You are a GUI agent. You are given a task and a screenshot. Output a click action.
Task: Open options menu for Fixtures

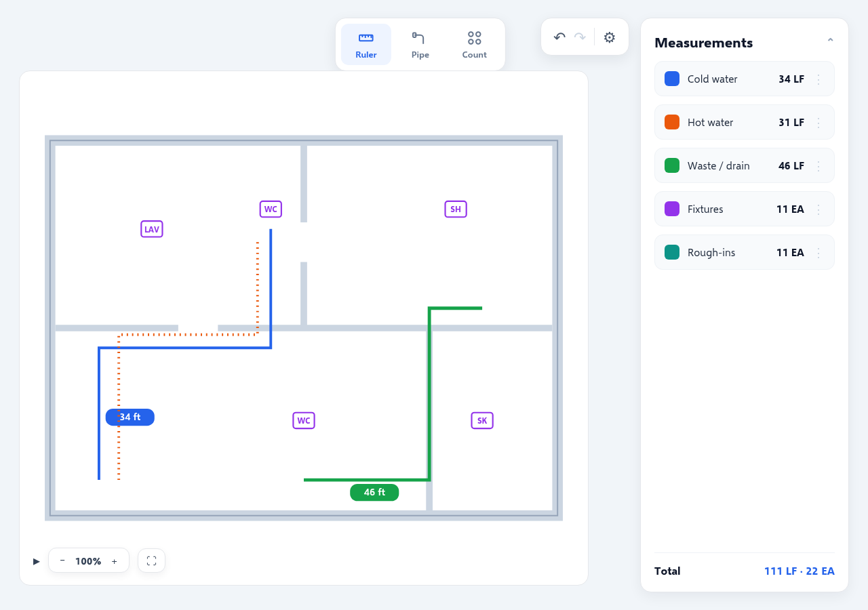tap(818, 209)
